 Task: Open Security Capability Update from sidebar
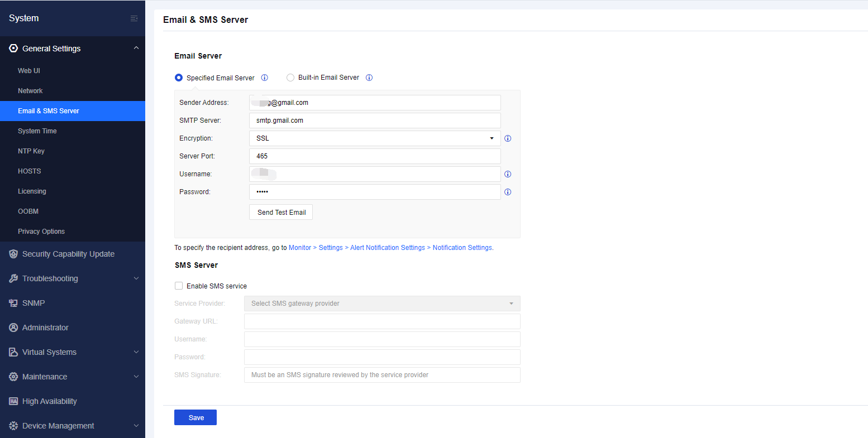[68, 254]
